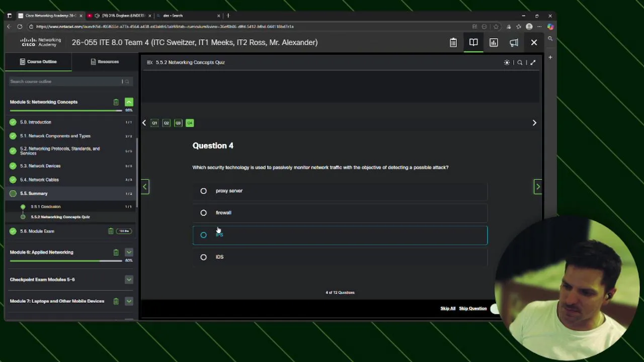644x362 pixels.
Task: Click the Module 7 clipboard icon
Action: point(116,301)
